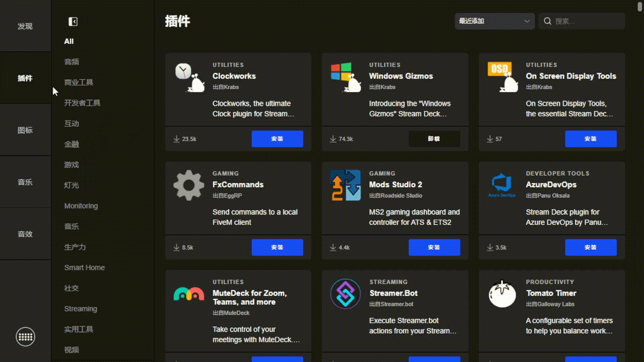The image size is (644, 362).
Task: Select the 开发者工具 category
Action: pyautogui.click(x=82, y=103)
